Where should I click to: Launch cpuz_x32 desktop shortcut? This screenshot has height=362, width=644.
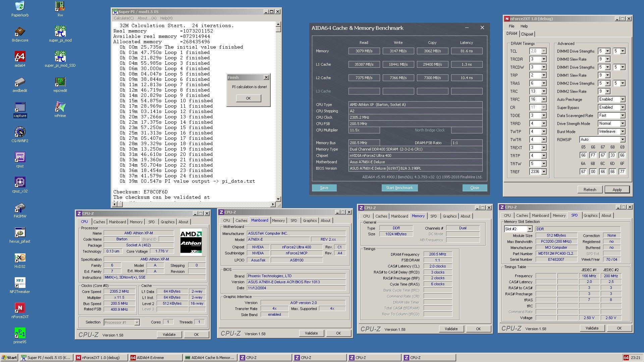coord(20,185)
